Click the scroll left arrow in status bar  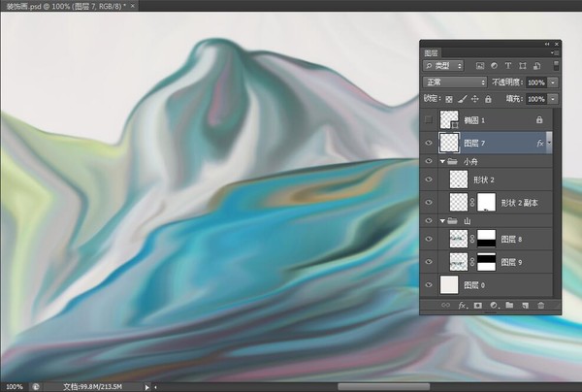(x=156, y=387)
